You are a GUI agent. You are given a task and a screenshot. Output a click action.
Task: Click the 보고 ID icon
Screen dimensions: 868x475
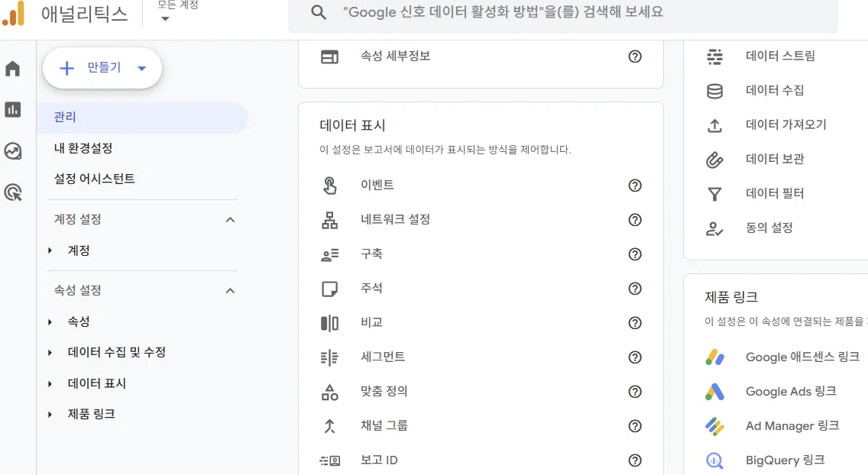330,460
